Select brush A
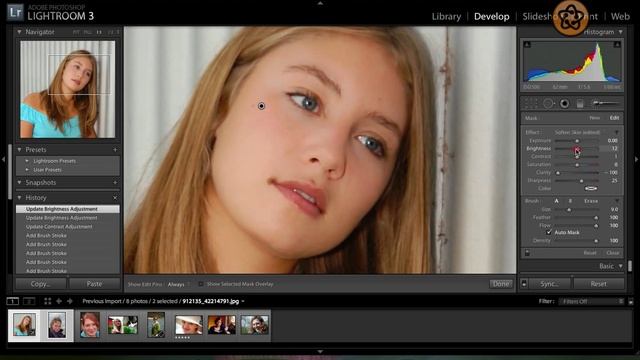Screen dimensions: 640x360 pos(556,201)
